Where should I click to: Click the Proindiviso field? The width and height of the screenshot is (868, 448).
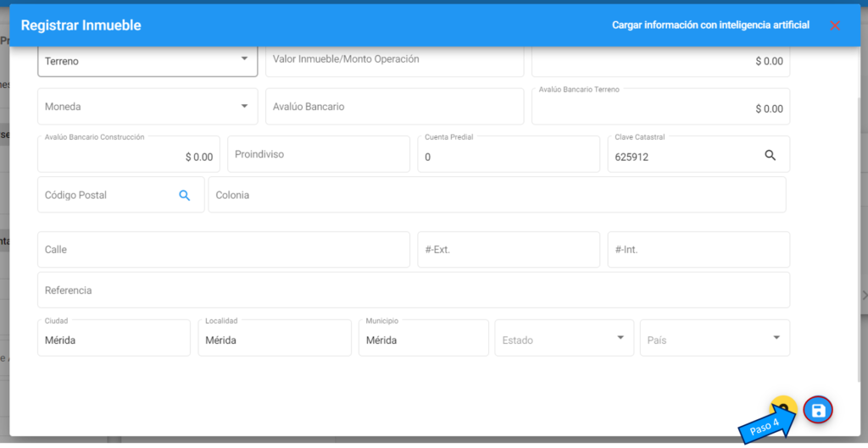click(x=319, y=154)
